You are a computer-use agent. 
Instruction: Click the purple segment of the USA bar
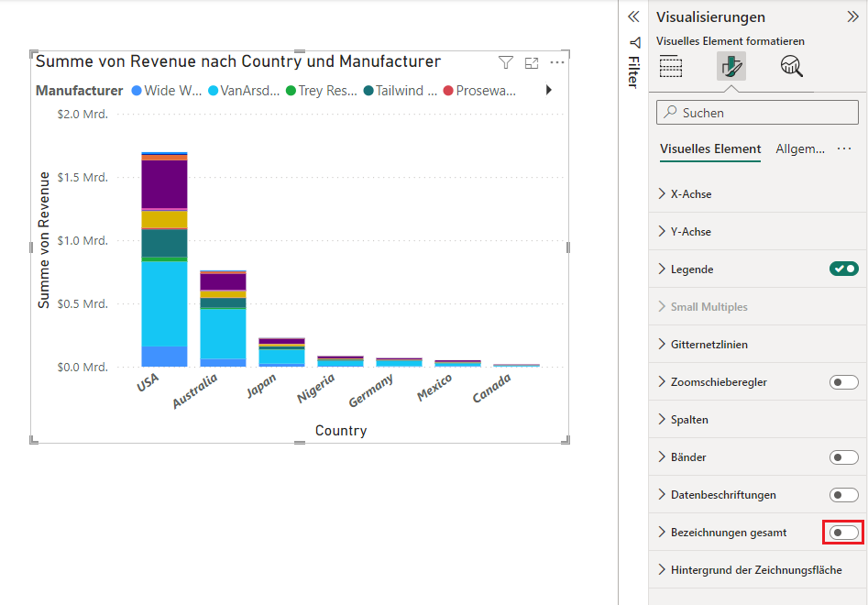click(164, 183)
